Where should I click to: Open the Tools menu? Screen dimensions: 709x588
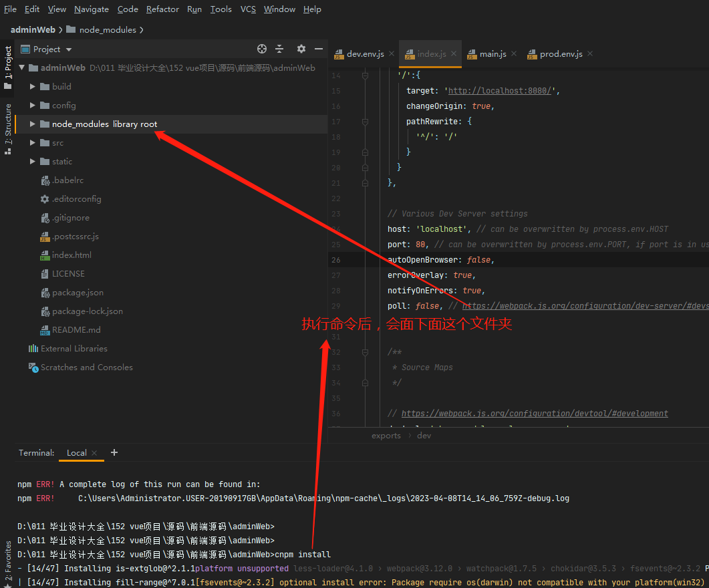221,9
